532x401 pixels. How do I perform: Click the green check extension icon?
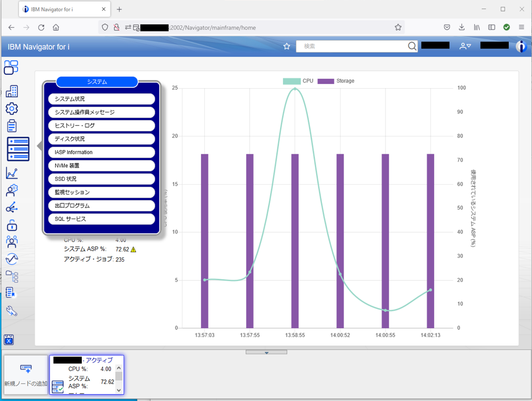pos(506,27)
